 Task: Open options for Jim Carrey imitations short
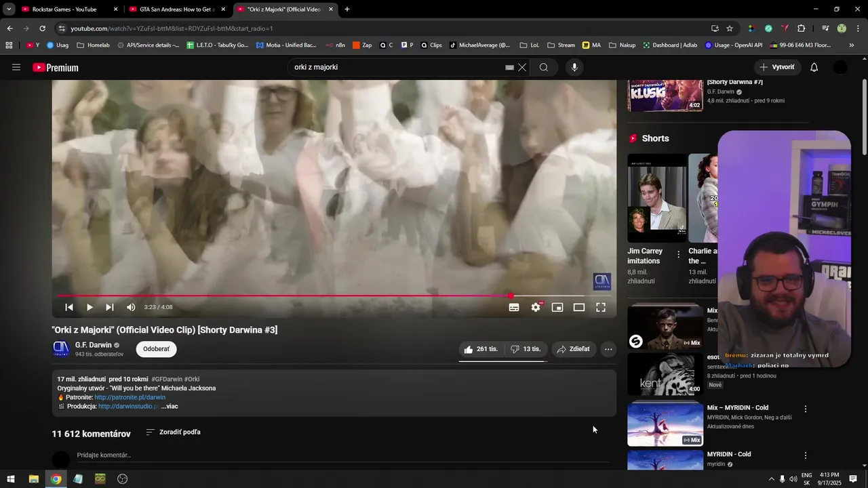pos(678,256)
